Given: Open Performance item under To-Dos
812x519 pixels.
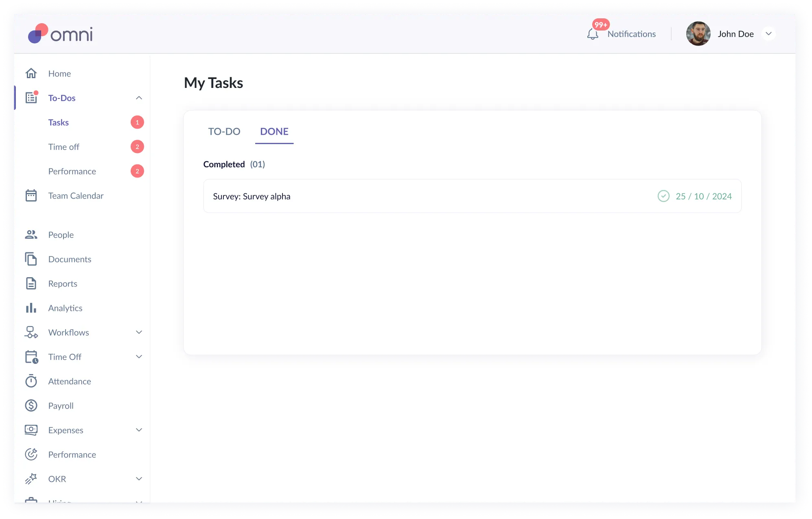Looking at the screenshot, I should pos(72,171).
